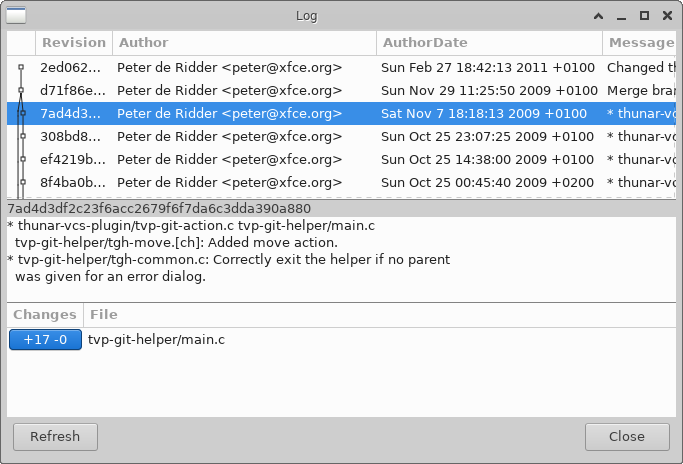This screenshot has width=683, height=464.
Task: Select file tvp-git-helper/main.c
Action: (156, 340)
